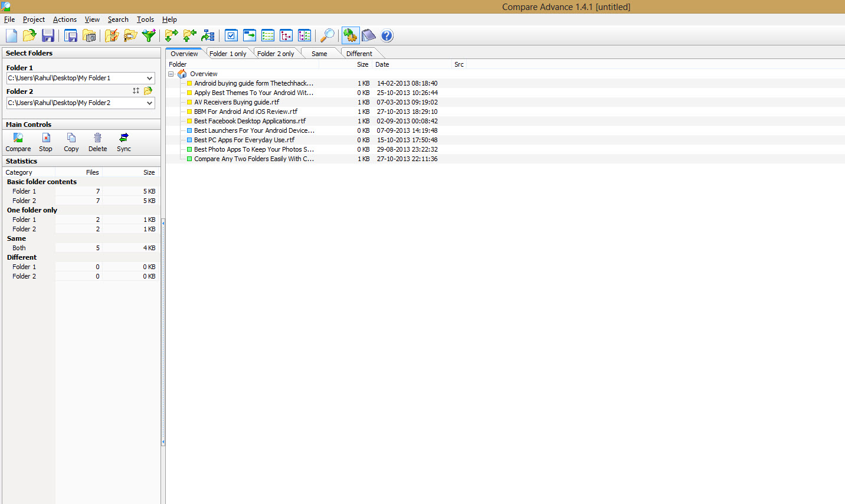The height and width of the screenshot is (504, 845).
Task: Click the red tree view toolbar icon
Action: coord(286,35)
